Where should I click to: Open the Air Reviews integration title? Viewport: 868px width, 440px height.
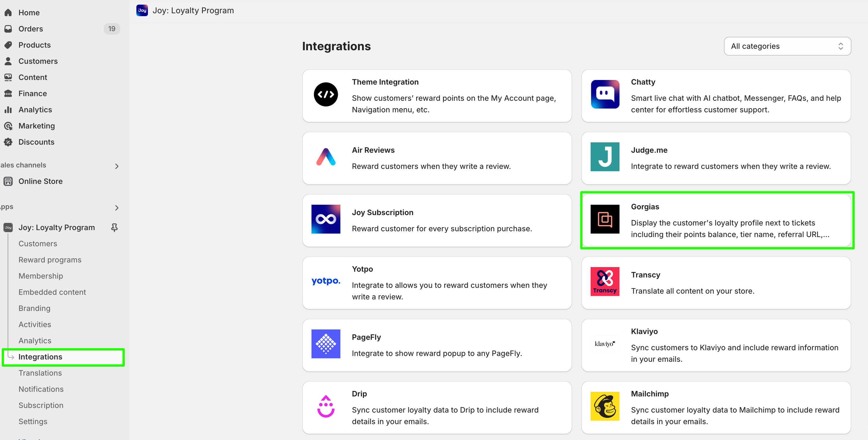(373, 150)
